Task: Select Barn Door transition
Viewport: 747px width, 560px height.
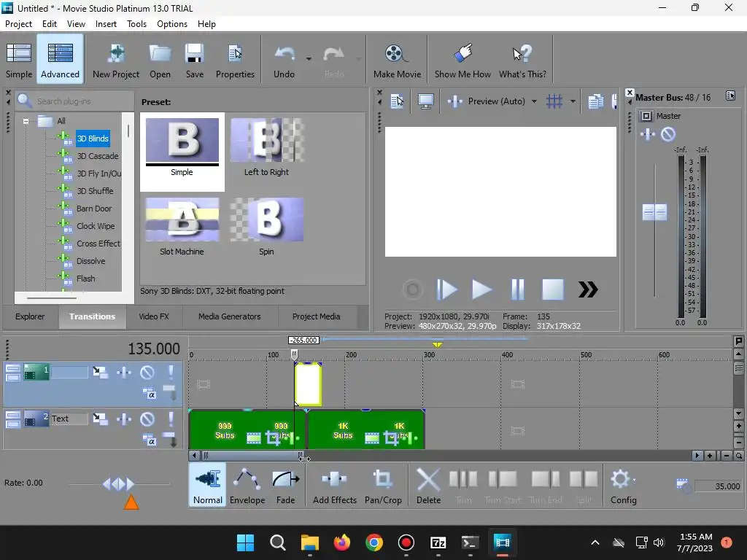Action: pyautogui.click(x=94, y=209)
